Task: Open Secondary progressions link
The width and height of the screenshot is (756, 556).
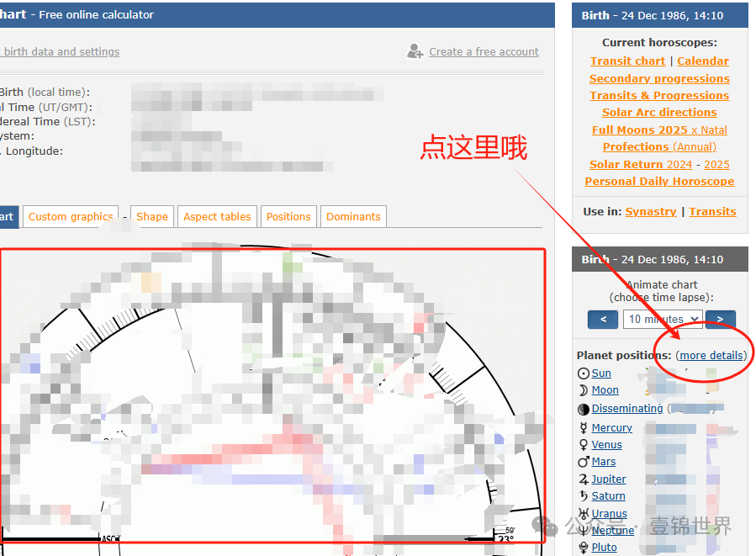Action: click(659, 78)
